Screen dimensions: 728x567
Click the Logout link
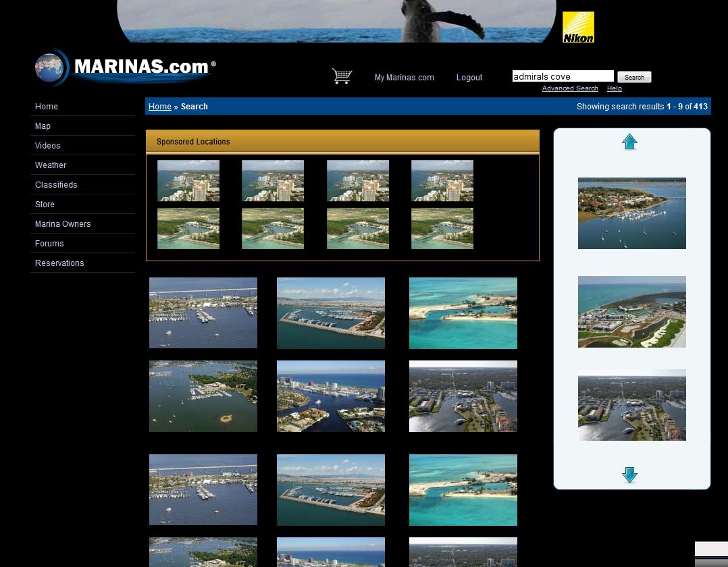click(x=469, y=78)
